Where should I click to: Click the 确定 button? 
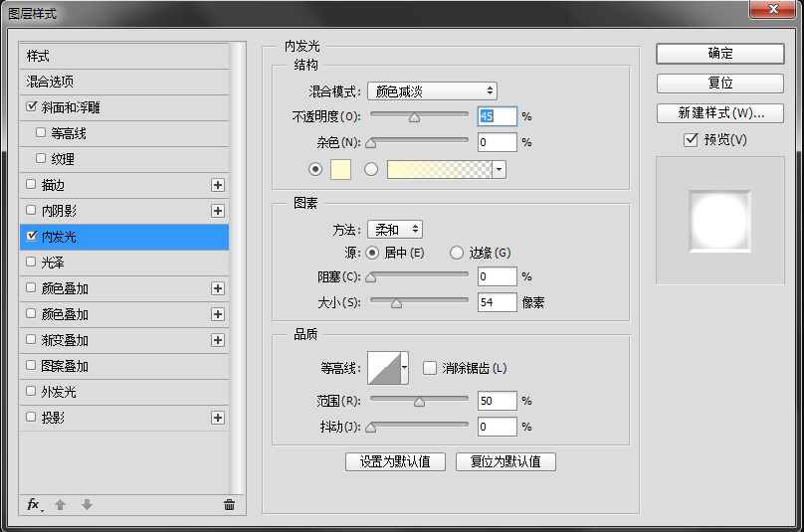coord(719,54)
